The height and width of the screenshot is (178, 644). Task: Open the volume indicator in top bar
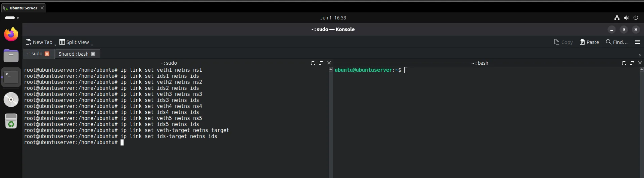[x=626, y=18]
